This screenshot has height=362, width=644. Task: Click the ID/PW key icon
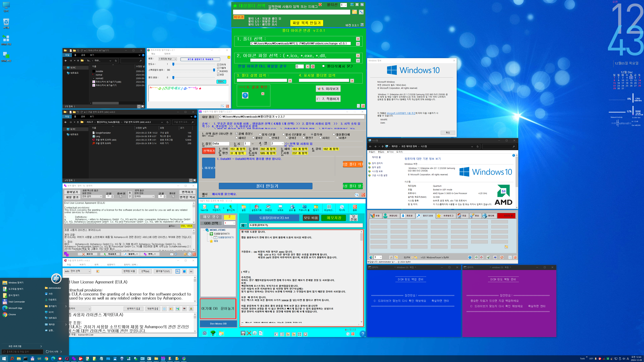coord(412,257)
